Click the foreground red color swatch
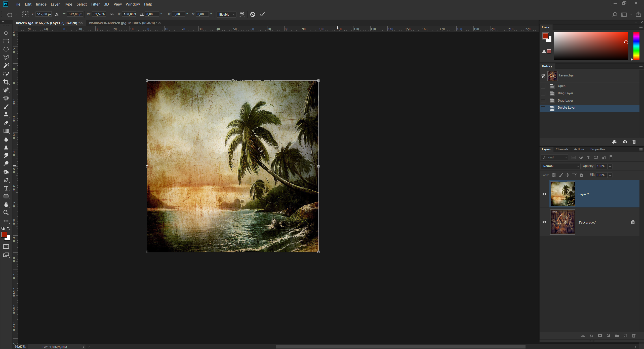Image resolution: width=644 pixels, height=349 pixels. pos(4,234)
